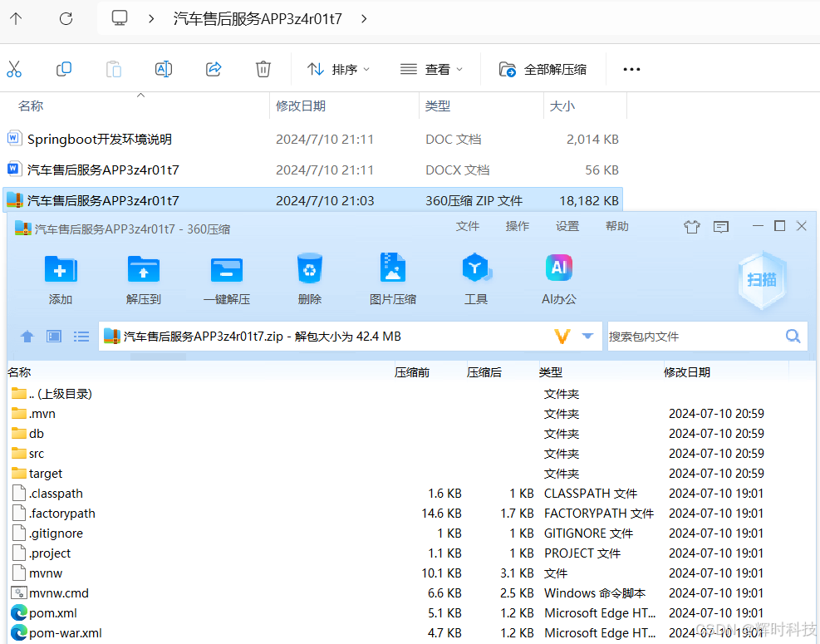The image size is (820, 644).
Task: Click the 全部解压缩 extract-all button
Action: pyautogui.click(x=543, y=69)
